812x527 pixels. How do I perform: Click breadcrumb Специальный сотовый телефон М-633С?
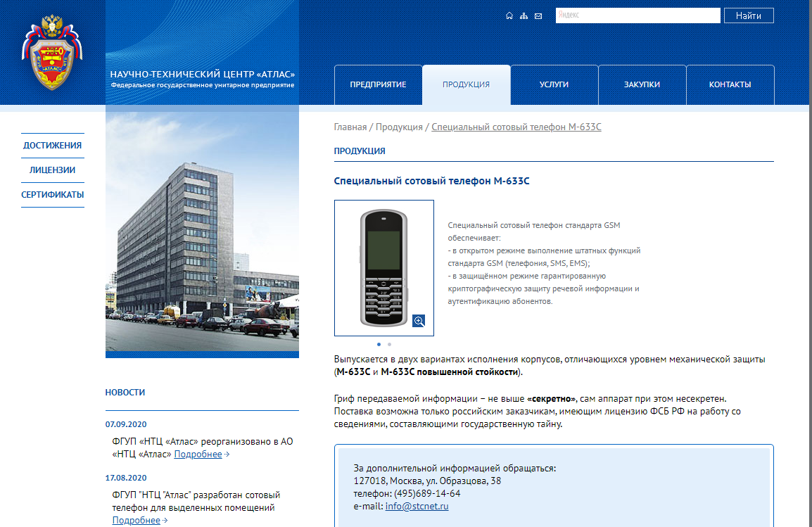516,127
